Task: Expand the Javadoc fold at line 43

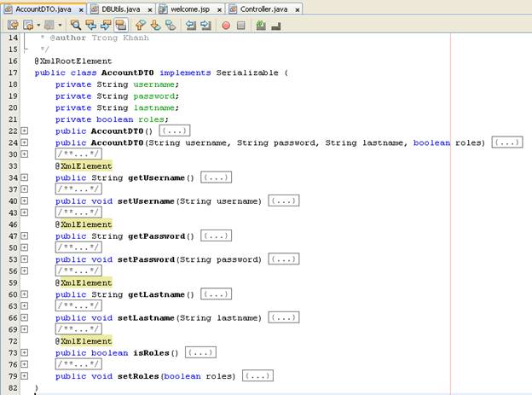Action: [24, 212]
